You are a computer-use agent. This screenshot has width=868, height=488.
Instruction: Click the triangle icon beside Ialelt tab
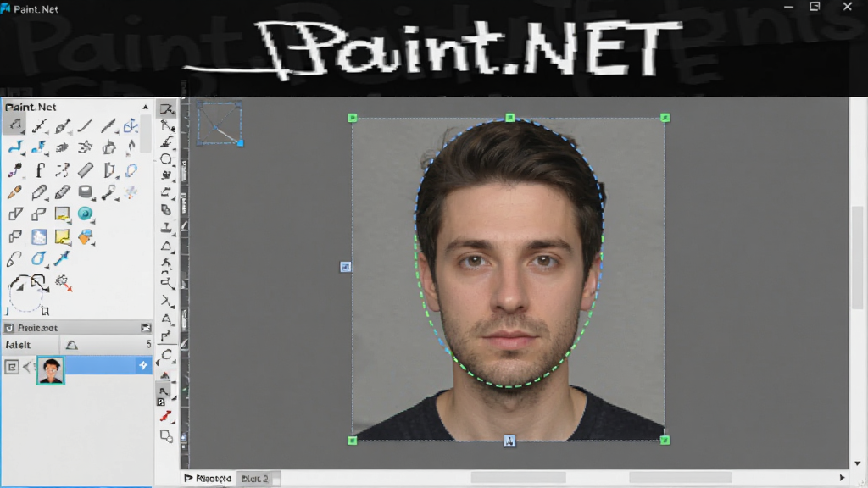coord(71,345)
